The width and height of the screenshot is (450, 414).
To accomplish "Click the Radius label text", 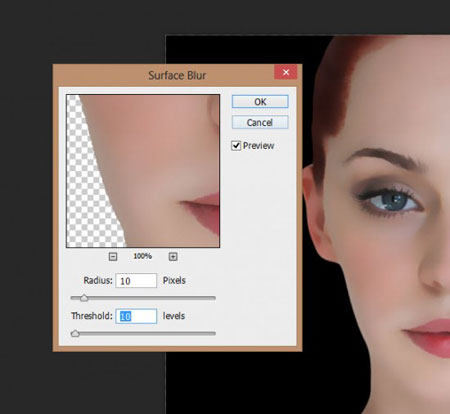I will [x=98, y=280].
